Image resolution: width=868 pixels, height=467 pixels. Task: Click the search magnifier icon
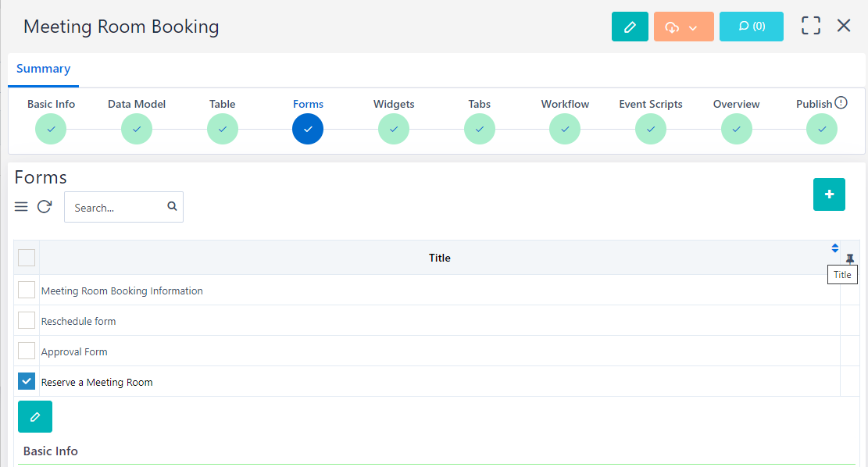172,207
